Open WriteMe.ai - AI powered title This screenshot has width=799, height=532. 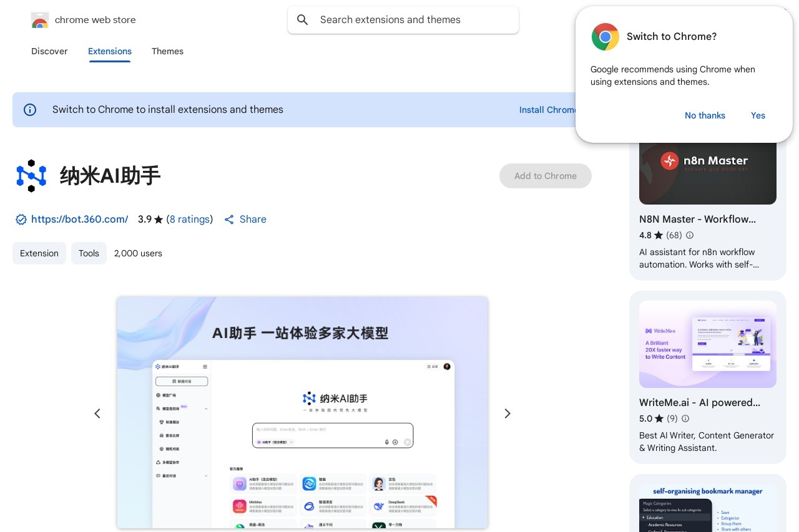[x=700, y=403]
